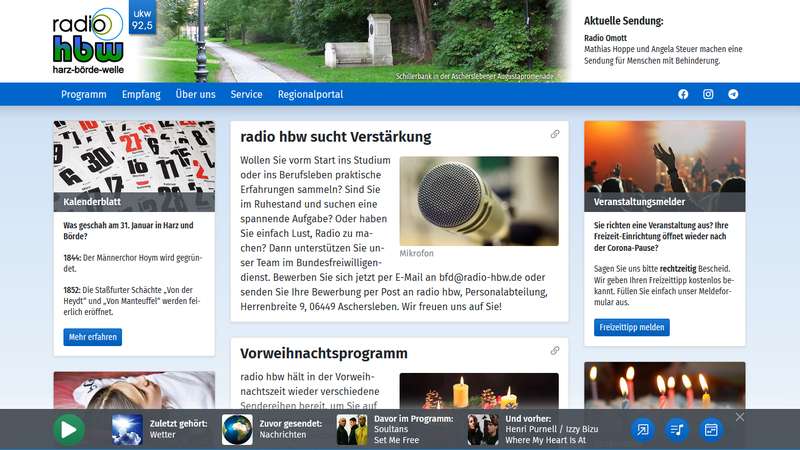The image size is (800, 450).
Task: Open the Facebook page icon
Action: point(683,95)
